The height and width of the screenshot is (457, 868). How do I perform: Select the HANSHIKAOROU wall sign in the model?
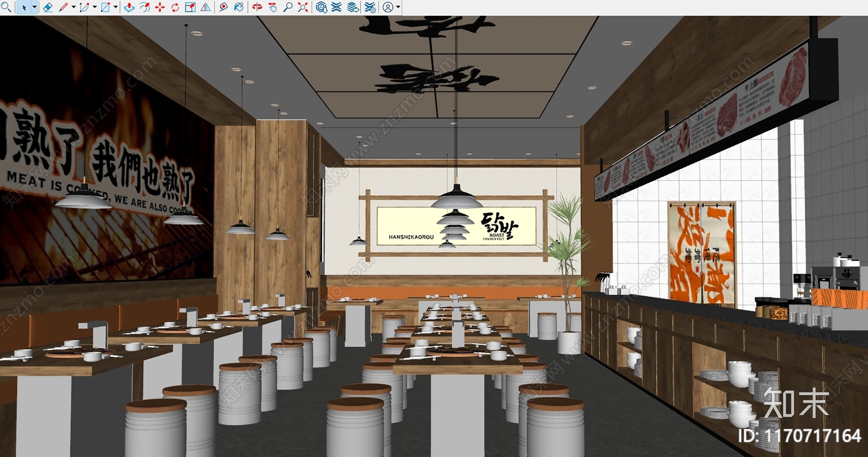(456, 225)
